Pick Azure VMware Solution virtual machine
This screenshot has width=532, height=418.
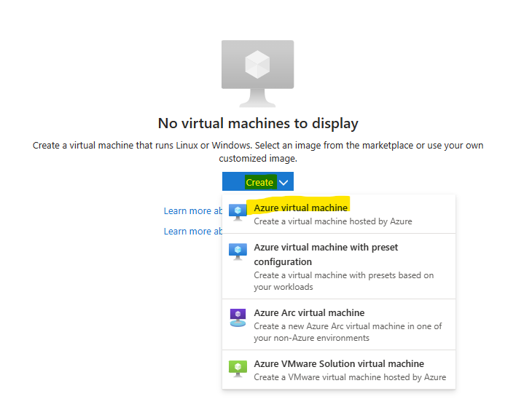[339, 370]
